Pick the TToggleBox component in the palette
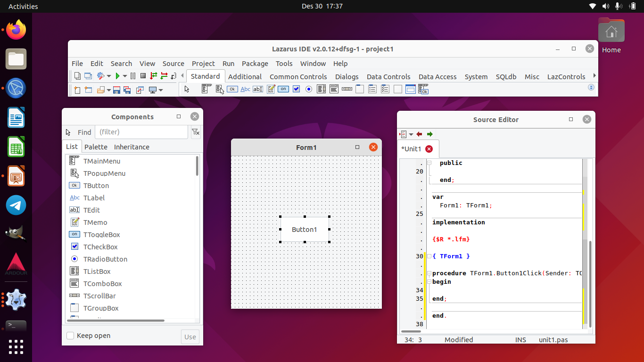The image size is (644, 362). (x=283, y=89)
